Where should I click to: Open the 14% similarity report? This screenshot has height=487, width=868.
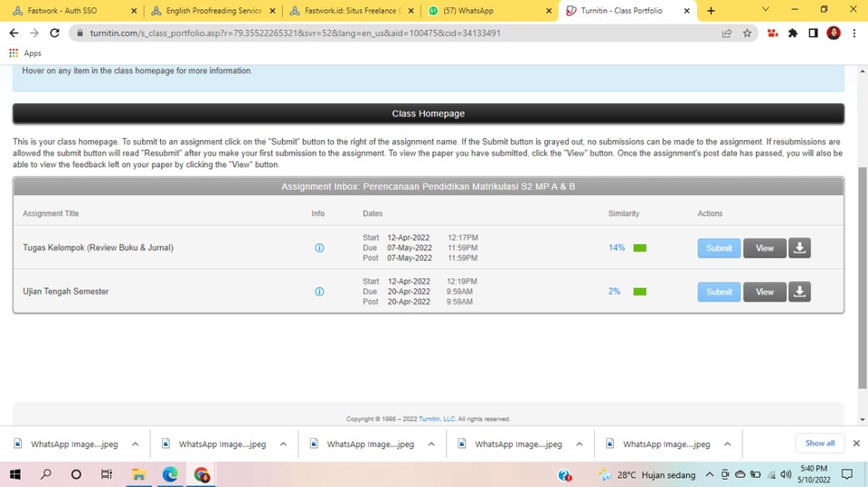[617, 248]
